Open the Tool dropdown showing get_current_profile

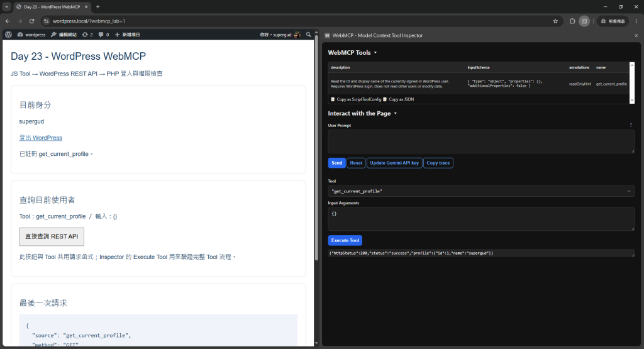481,191
